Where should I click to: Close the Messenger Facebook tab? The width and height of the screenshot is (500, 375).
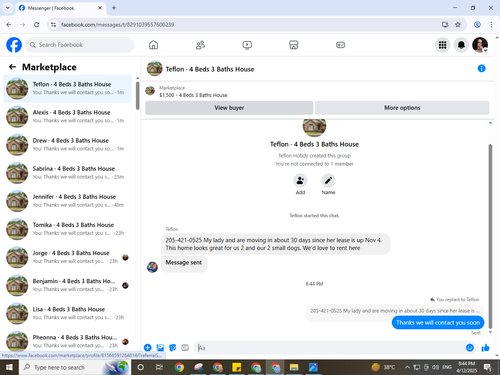(100, 8)
